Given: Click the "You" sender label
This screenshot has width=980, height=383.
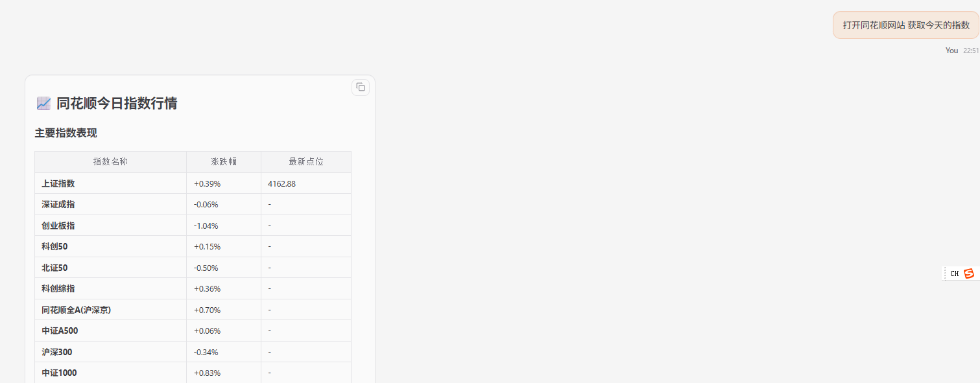Looking at the screenshot, I should tap(951, 51).
